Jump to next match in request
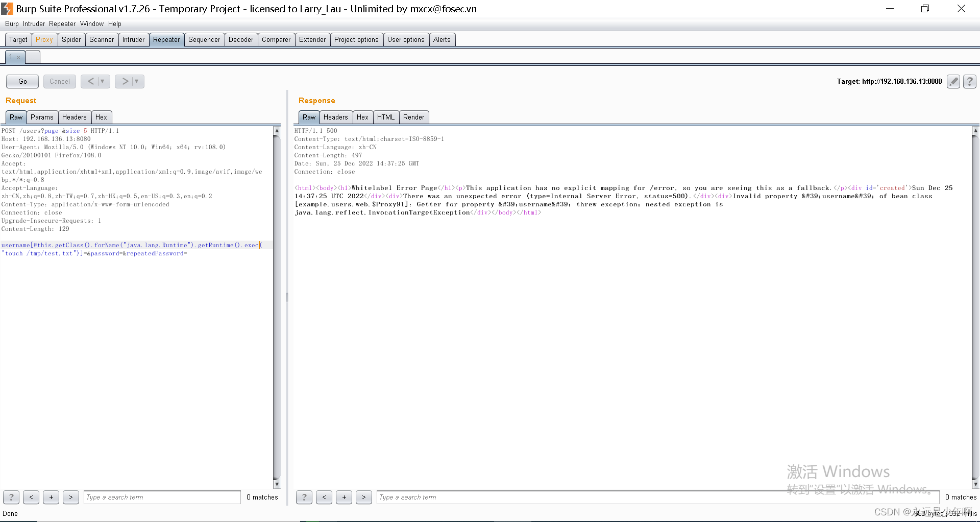The image size is (980, 522). click(x=71, y=497)
